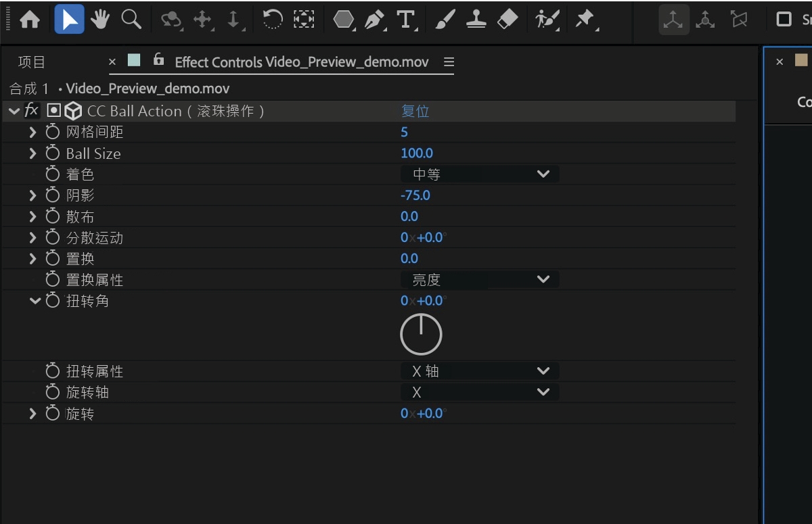
Task: Select the Zoom tool
Action: coord(131,19)
